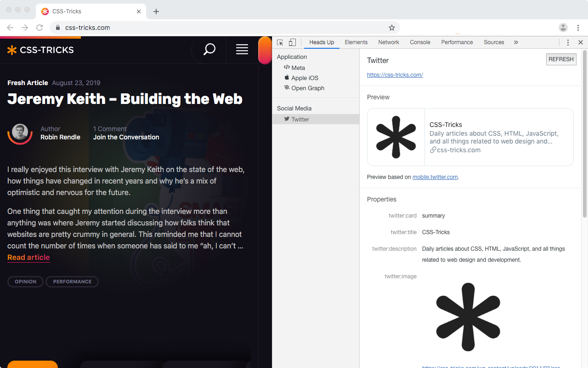Open the Jeremy Keith article title
588x368 pixels.
tap(125, 99)
